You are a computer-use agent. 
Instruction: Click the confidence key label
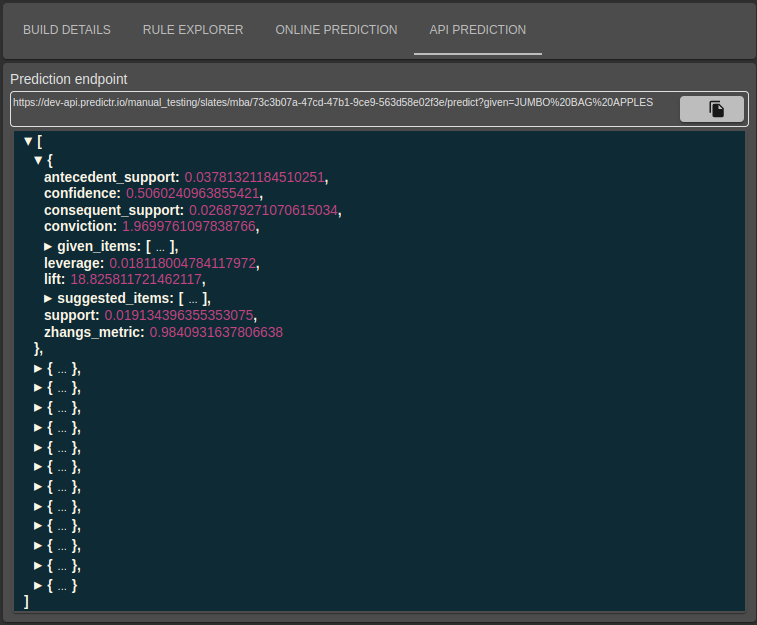pos(82,194)
